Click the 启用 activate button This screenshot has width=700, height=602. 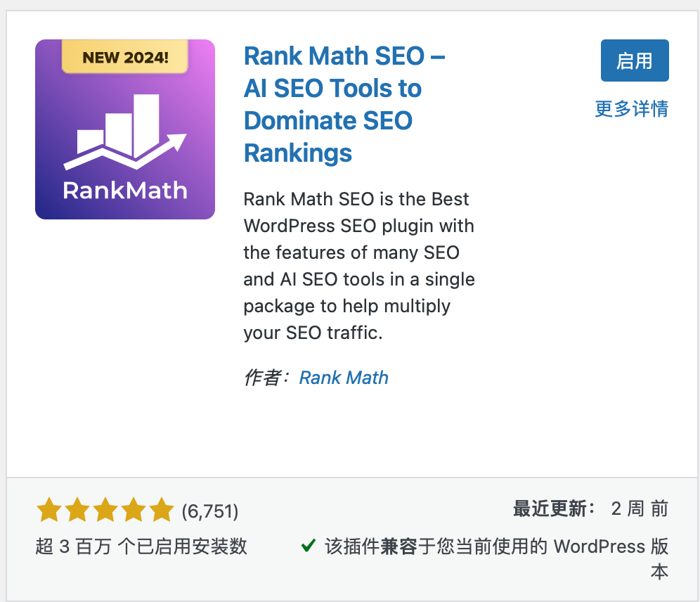pos(635,60)
